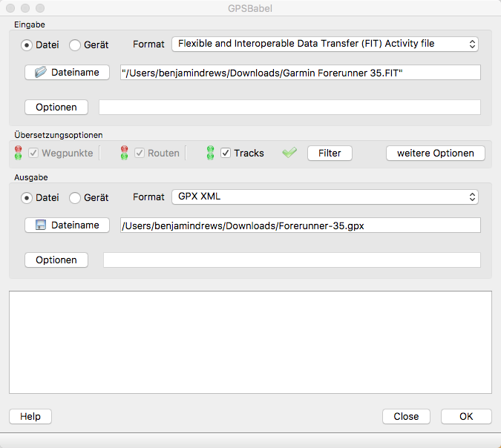Open the Filter settings button

(330, 154)
